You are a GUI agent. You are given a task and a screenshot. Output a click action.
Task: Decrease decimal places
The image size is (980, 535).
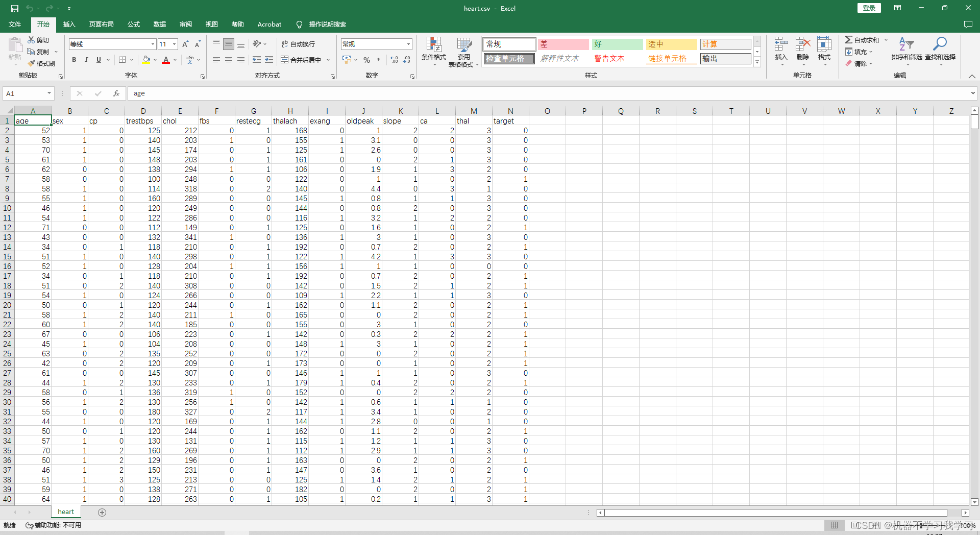(407, 60)
